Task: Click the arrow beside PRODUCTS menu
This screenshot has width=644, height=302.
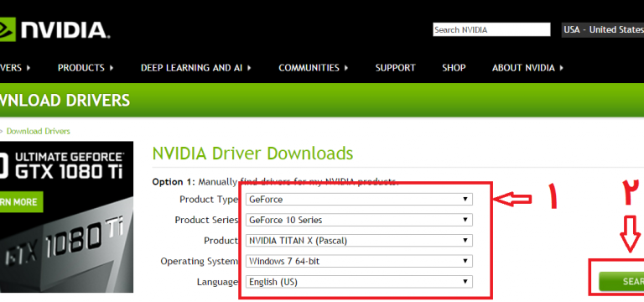Action: (112, 68)
